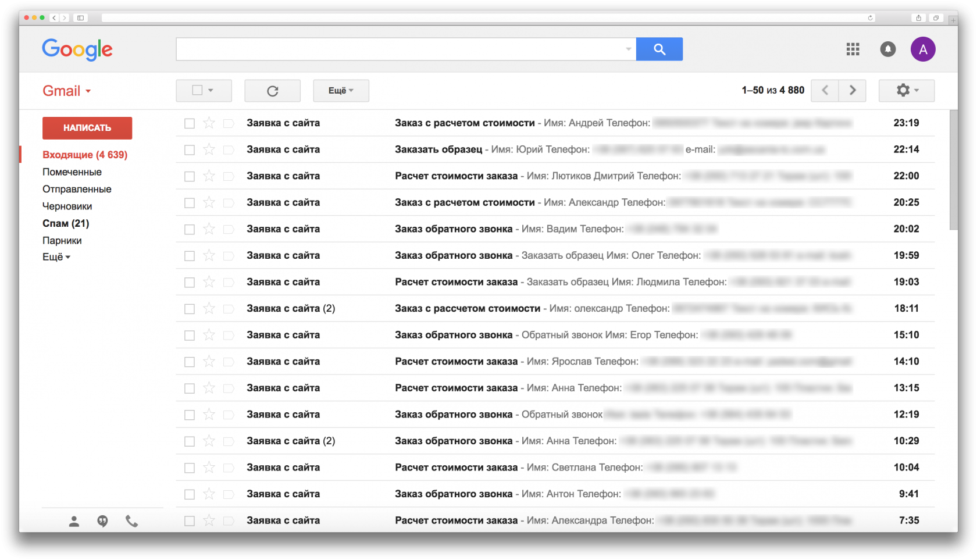
Task: Star the email received at 18:11
Action: (x=209, y=308)
